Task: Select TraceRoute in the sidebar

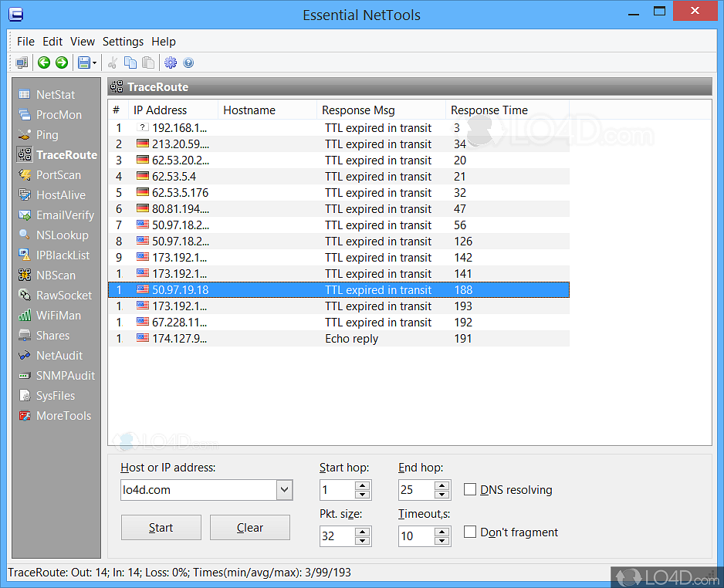Action: point(57,154)
